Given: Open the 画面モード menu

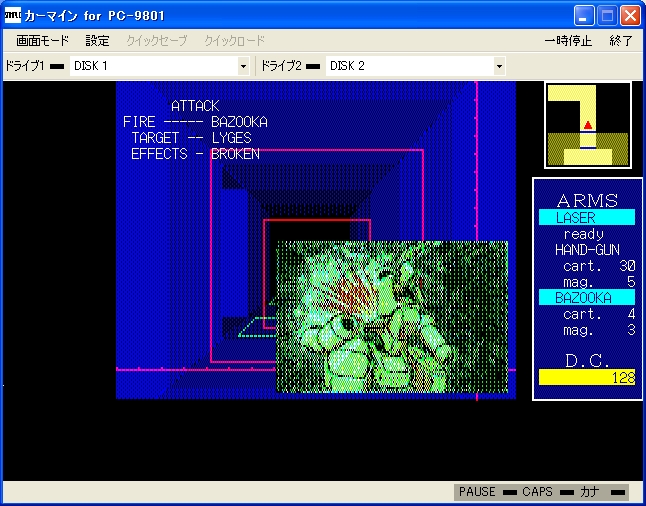Looking at the screenshot, I should (42, 41).
